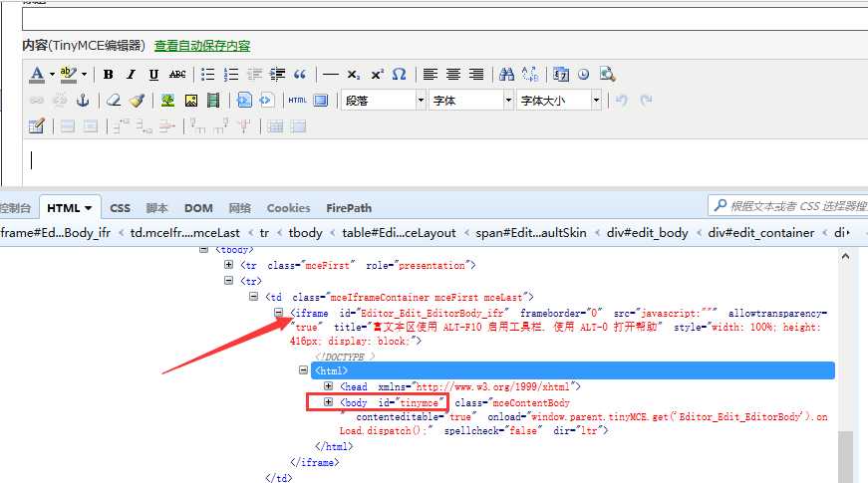Switch to the Cookies tab
The width and height of the screenshot is (868, 483).
[288, 208]
